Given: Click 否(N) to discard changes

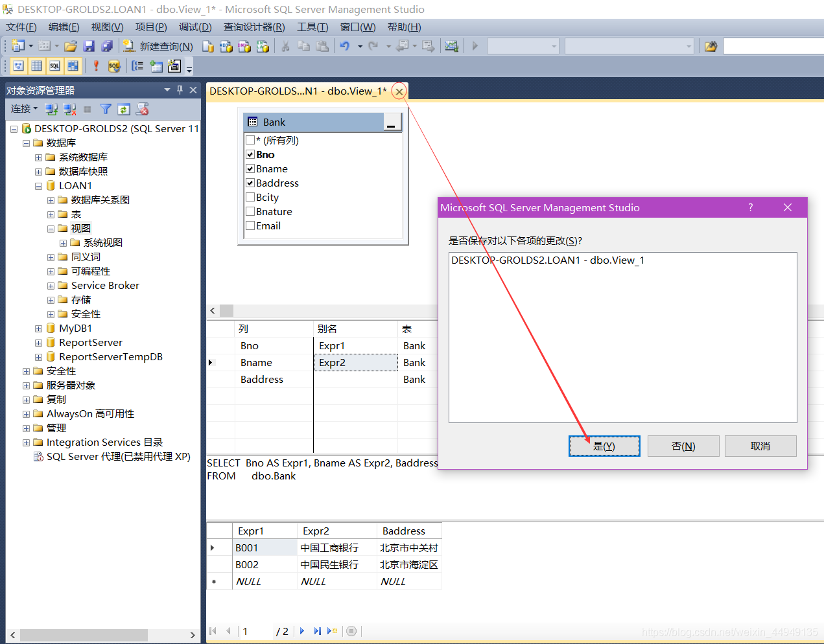Looking at the screenshot, I should (683, 446).
